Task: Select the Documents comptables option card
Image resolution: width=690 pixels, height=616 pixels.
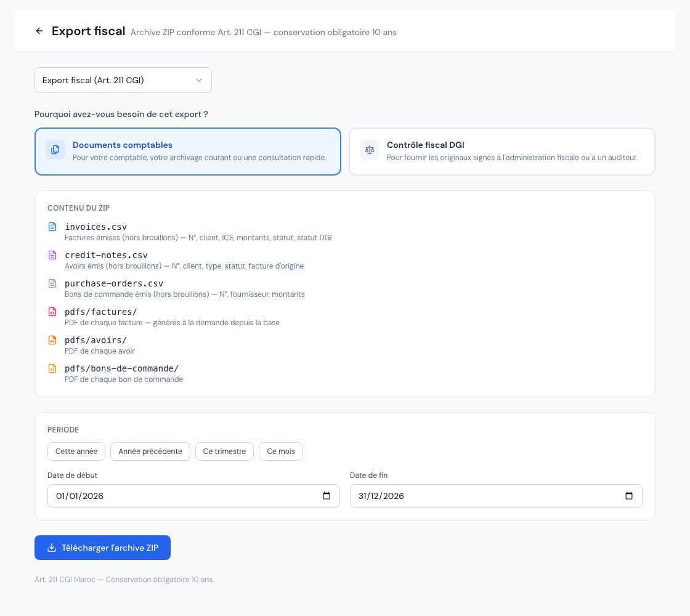Action: pos(187,152)
